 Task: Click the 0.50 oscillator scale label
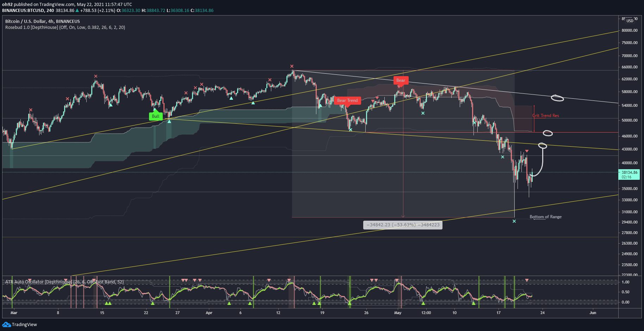coord(626,292)
